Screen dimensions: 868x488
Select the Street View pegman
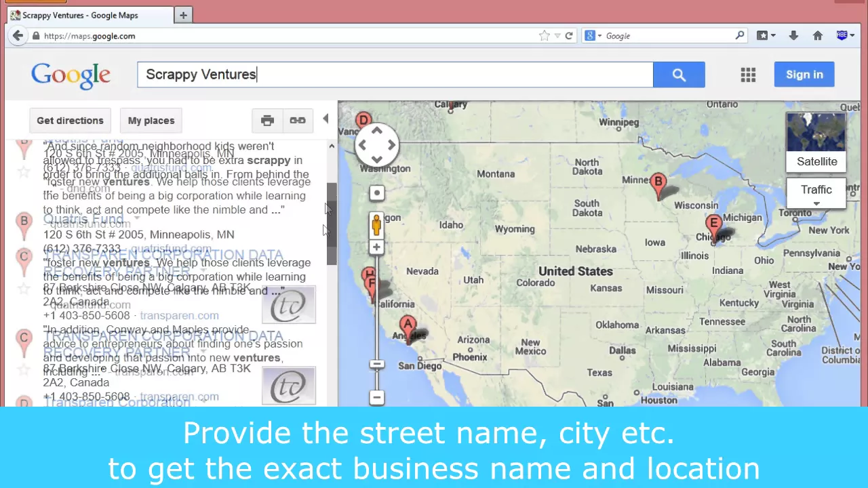tap(376, 225)
